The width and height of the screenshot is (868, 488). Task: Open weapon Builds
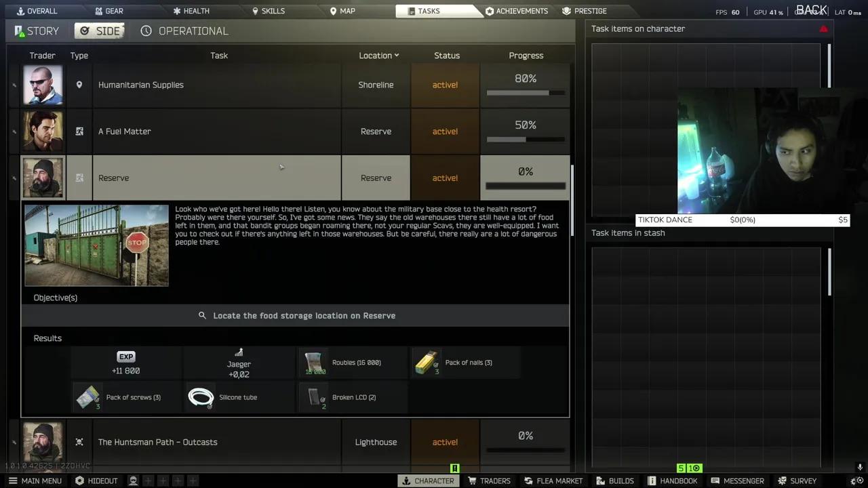(615, 481)
